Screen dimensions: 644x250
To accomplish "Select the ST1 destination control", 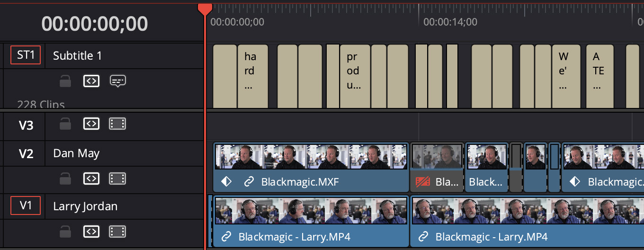I will (26, 55).
